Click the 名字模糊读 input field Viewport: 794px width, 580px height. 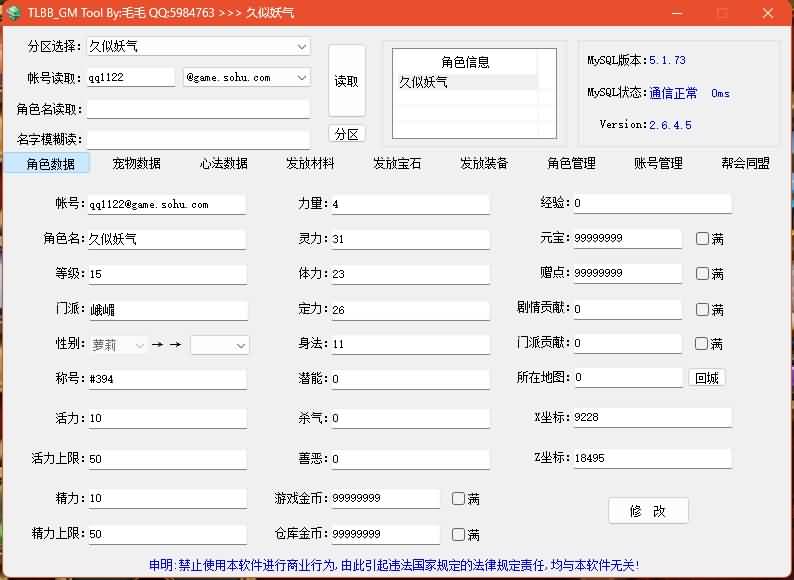coord(198,139)
